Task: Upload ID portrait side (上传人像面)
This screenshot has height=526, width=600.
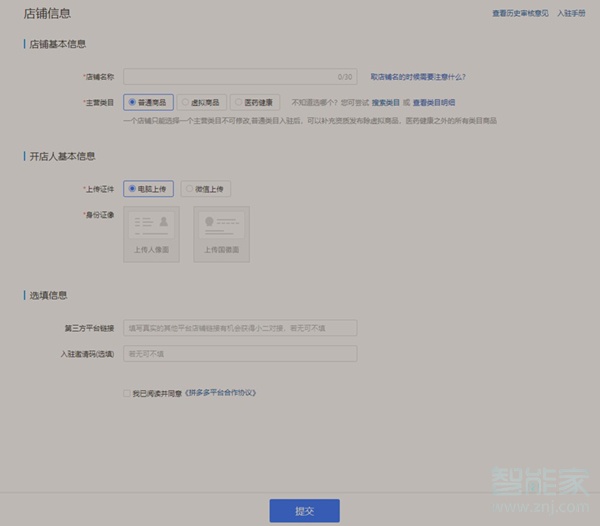Action: [151, 234]
